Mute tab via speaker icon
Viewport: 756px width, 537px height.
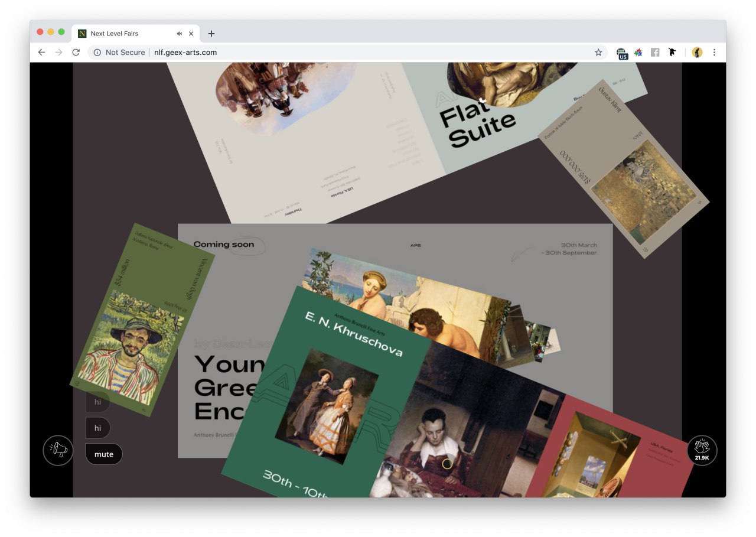point(180,34)
